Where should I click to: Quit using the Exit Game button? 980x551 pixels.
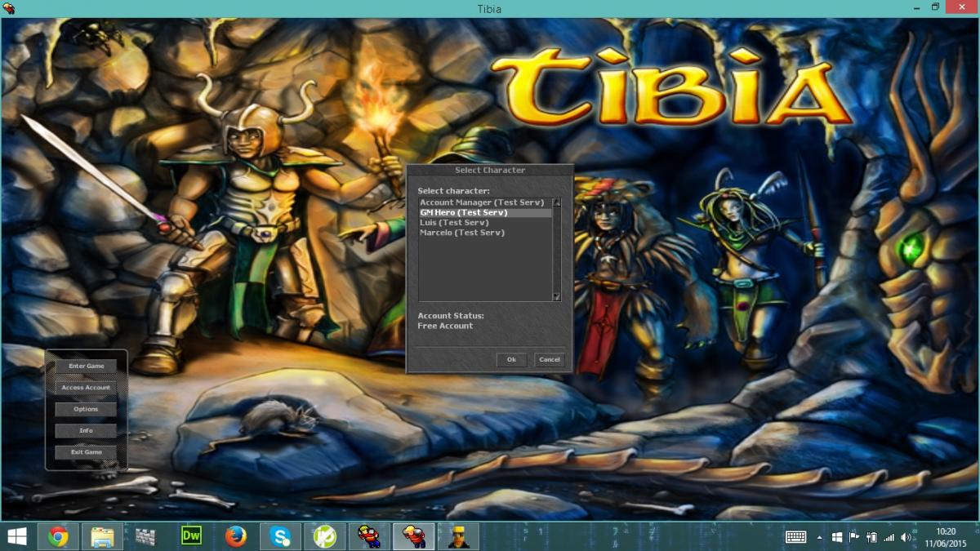(86, 452)
